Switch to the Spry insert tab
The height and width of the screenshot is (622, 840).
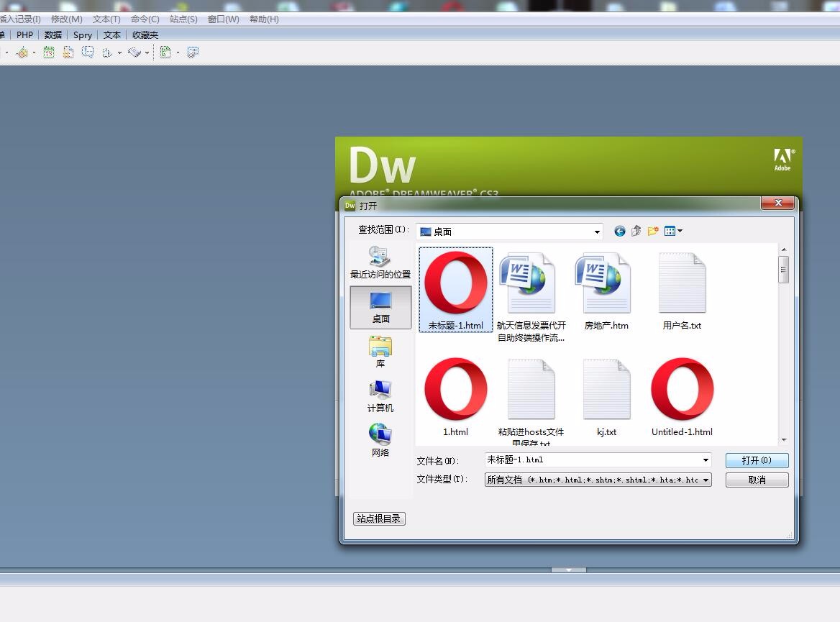[x=83, y=35]
